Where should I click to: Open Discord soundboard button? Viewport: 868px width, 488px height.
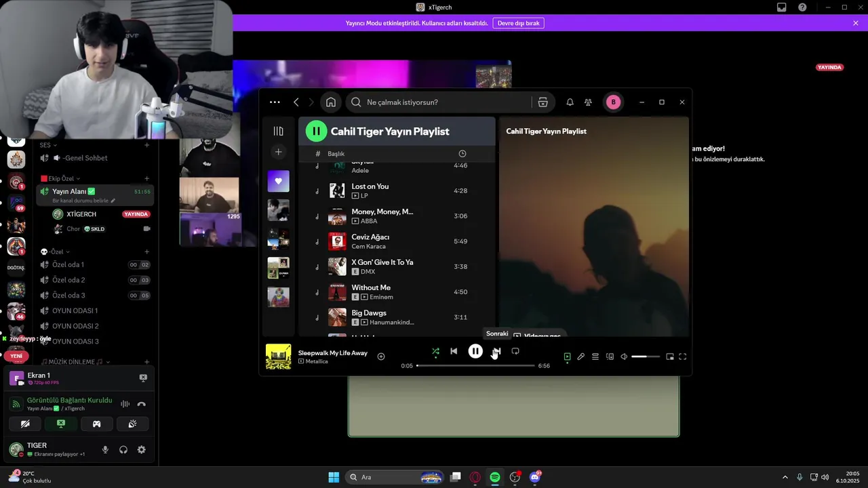[x=132, y=424]
